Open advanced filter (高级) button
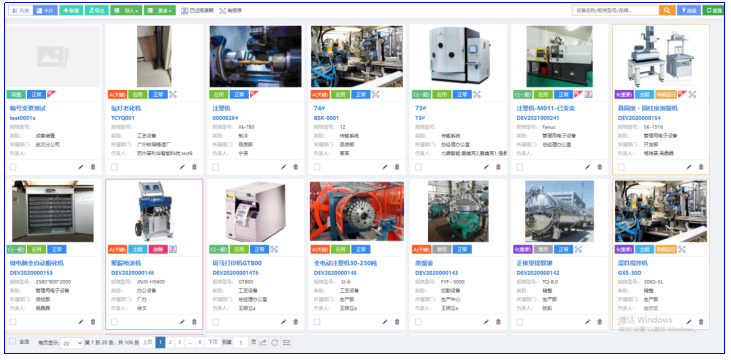Viewport: 731px width, 360px height. tap(689, 10)
